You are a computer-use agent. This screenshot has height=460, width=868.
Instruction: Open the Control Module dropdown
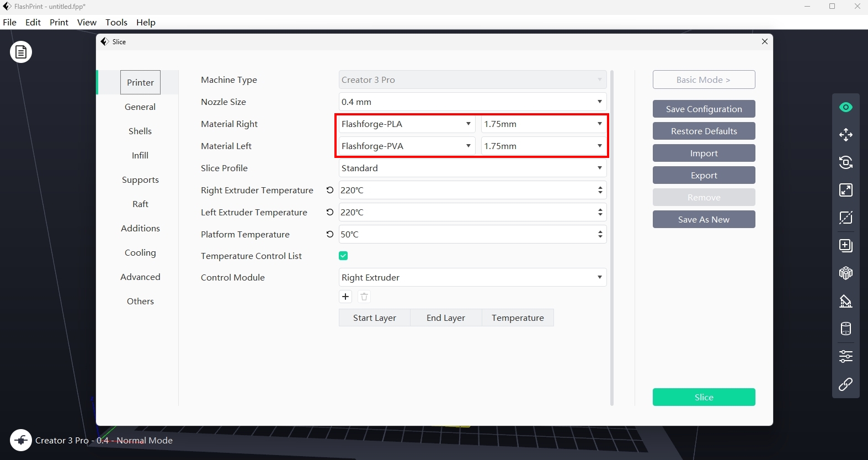click(472, 277)
